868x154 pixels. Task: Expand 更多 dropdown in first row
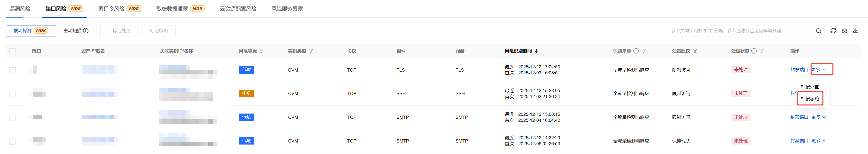pos(819,70)
